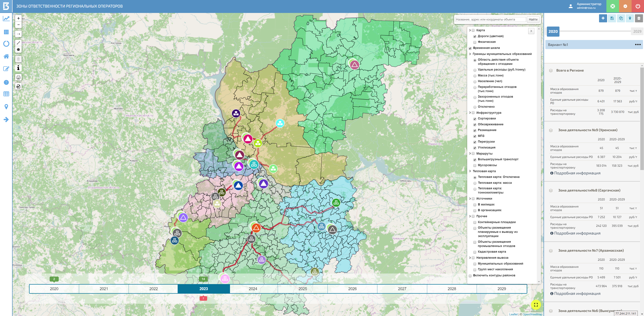This screenshot has width=644, height=316.
Task: Delete variant with the gray trash button
Action: (x=639, y=18)
